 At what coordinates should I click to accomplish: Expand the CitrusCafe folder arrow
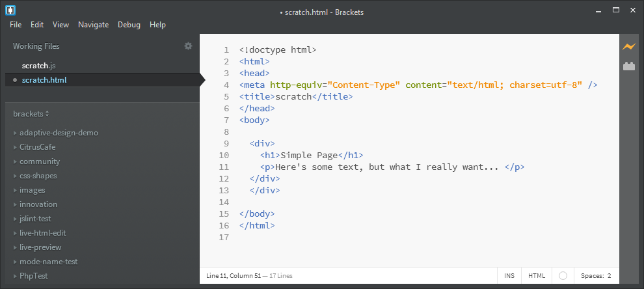point(15,147)
